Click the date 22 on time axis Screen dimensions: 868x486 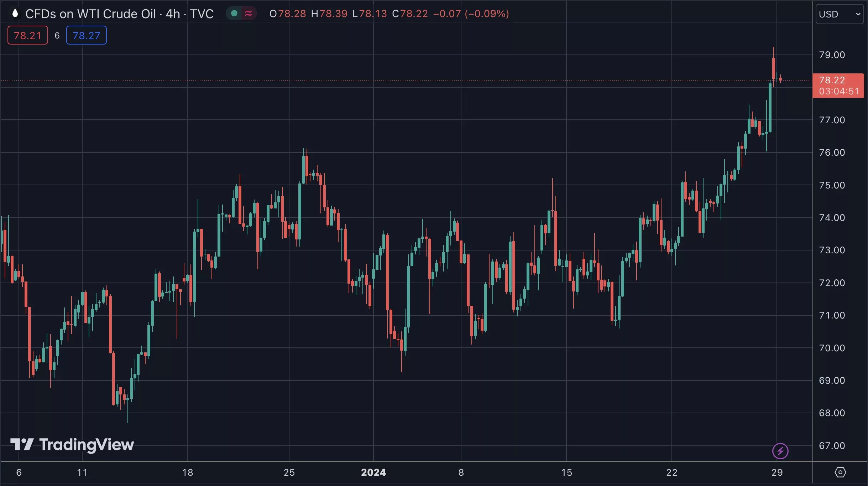point(672,472)
